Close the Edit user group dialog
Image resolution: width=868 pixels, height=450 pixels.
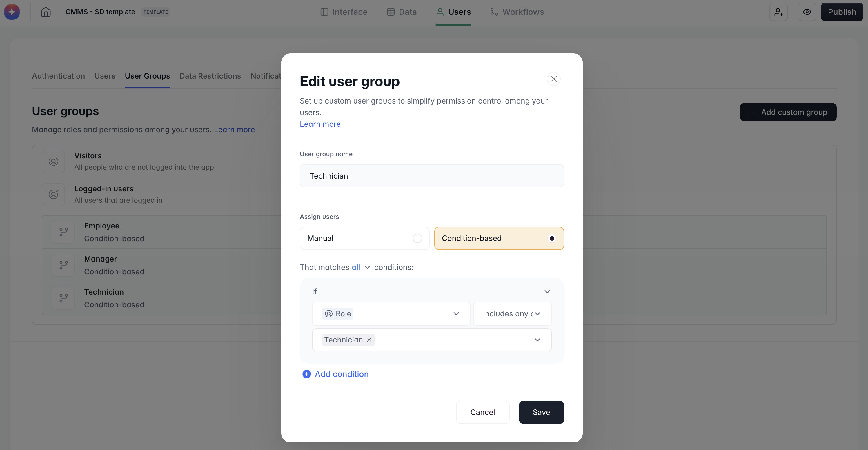point(553,79)
